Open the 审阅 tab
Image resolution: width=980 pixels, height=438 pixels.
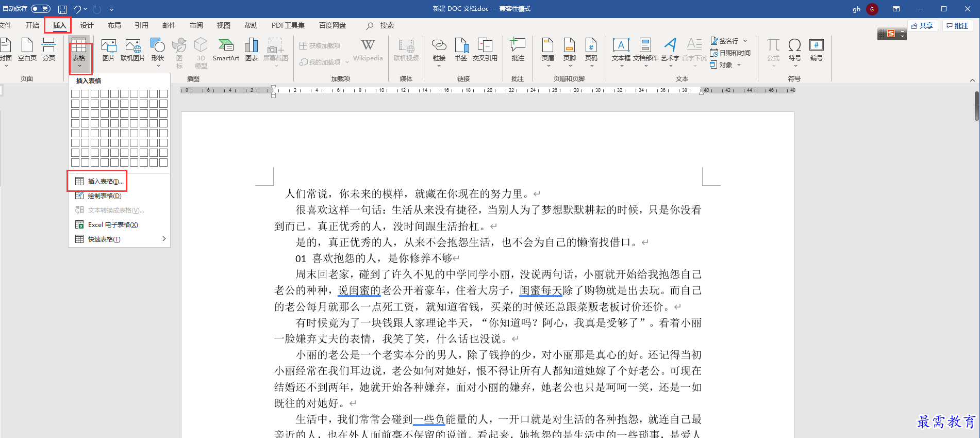point(196,25)
